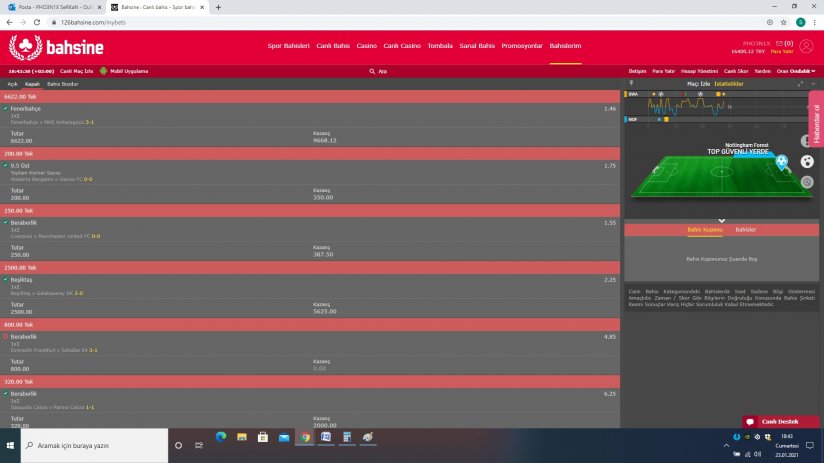This screenshot has height=463, width=824.
Task: Select Kapalı bets tab
Action: 32,84
